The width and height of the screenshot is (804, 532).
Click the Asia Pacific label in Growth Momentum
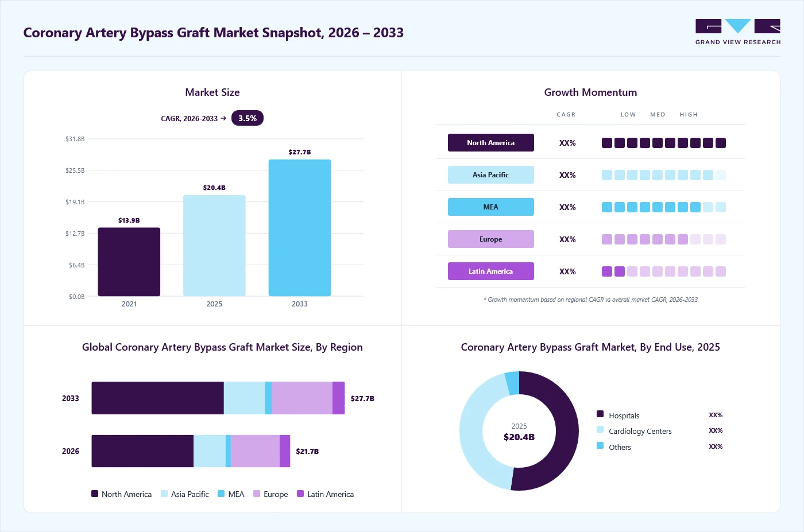[x=491, y=175]
